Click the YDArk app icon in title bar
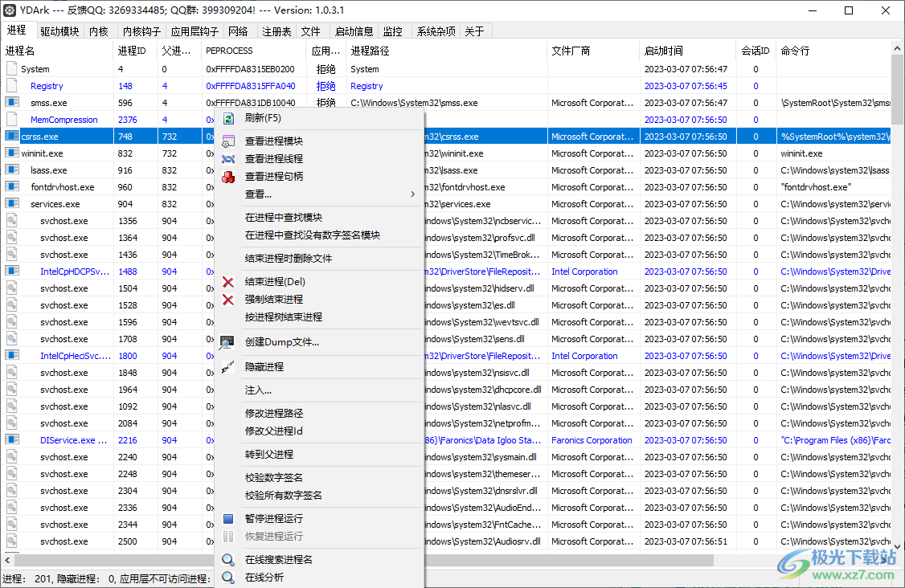Image resolution: width=905 pixels, height=588 pixels. tap(9, 10)
